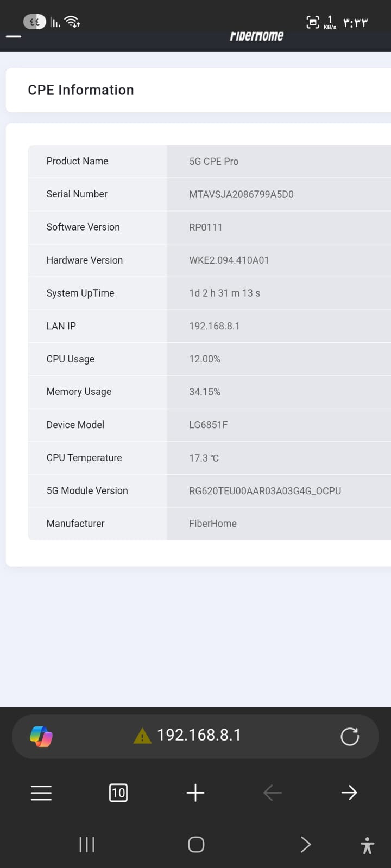
Task: Go forward using the right arrow
Action: pyautogui.click(x=349, y=793)
